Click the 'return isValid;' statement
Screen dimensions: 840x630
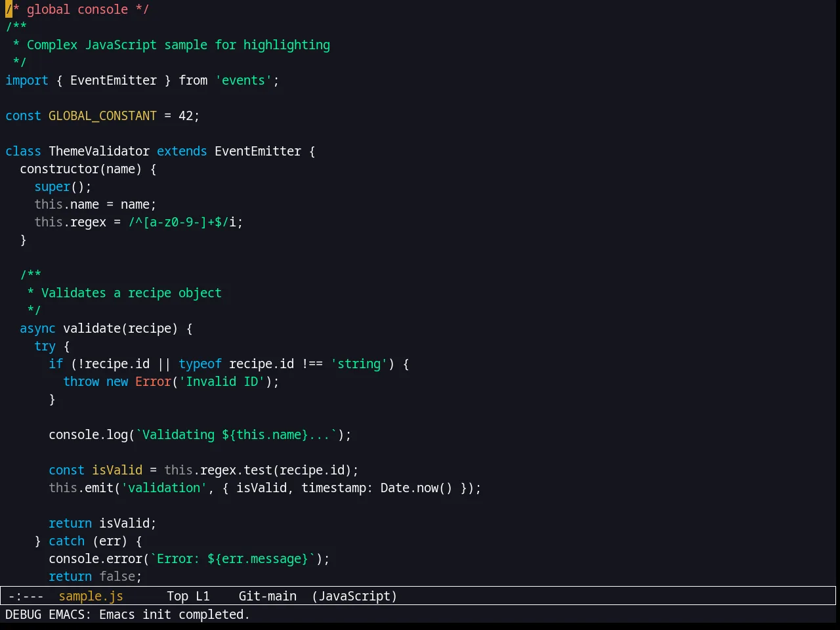pos(102,523)
